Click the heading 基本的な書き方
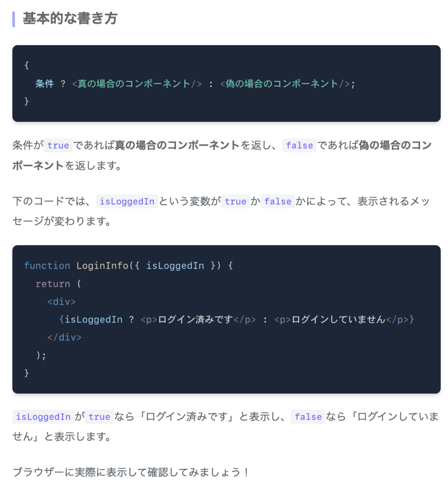The image size is (448, 486). point(70,19)
